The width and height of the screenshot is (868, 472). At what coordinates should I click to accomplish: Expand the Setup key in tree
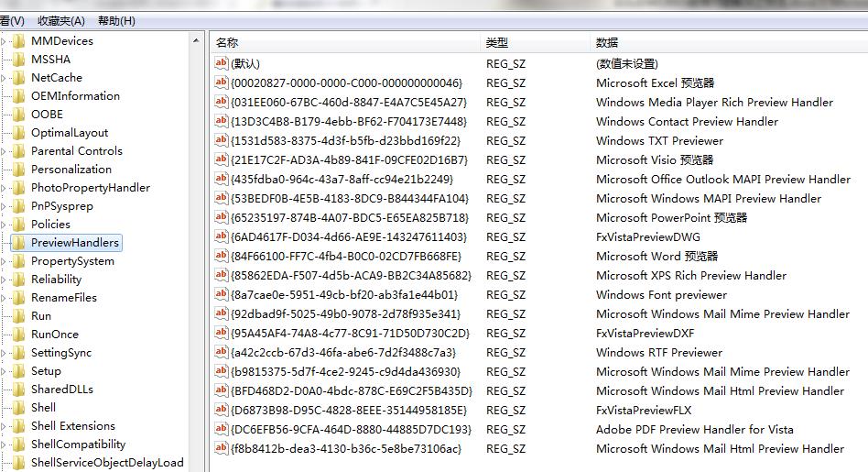coord(5,371)
